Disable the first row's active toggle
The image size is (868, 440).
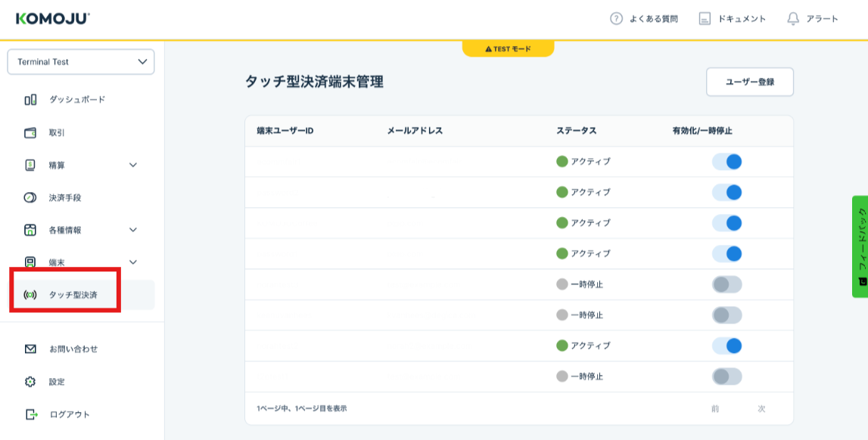click(x=726, y=162)
